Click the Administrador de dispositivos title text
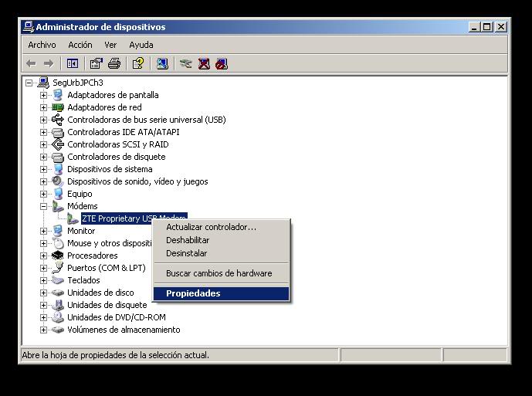This screenshot has width=532, height=396. coord(101,27)
